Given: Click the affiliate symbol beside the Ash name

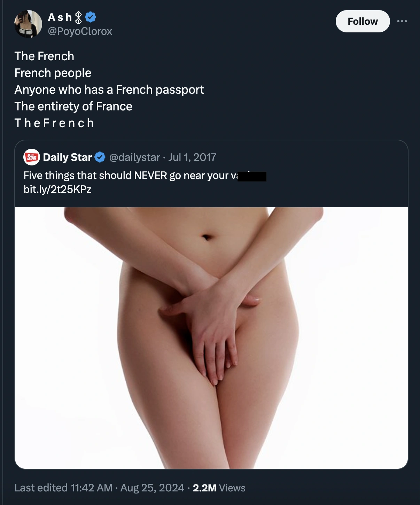Looking at the screenshot, I should tap(79, 17).
